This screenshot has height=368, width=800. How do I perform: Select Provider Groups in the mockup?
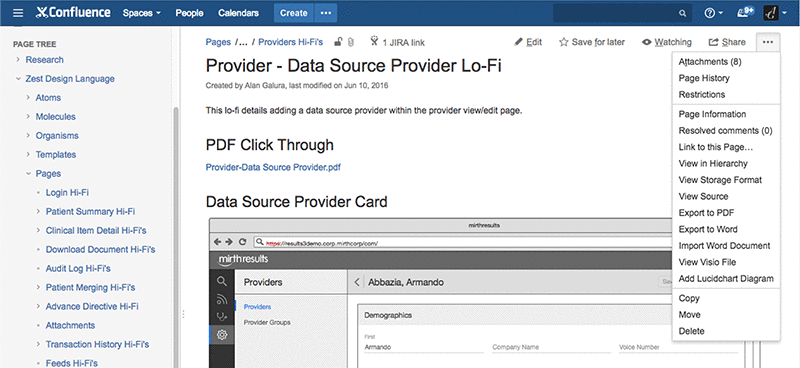[x=267, y=323]
